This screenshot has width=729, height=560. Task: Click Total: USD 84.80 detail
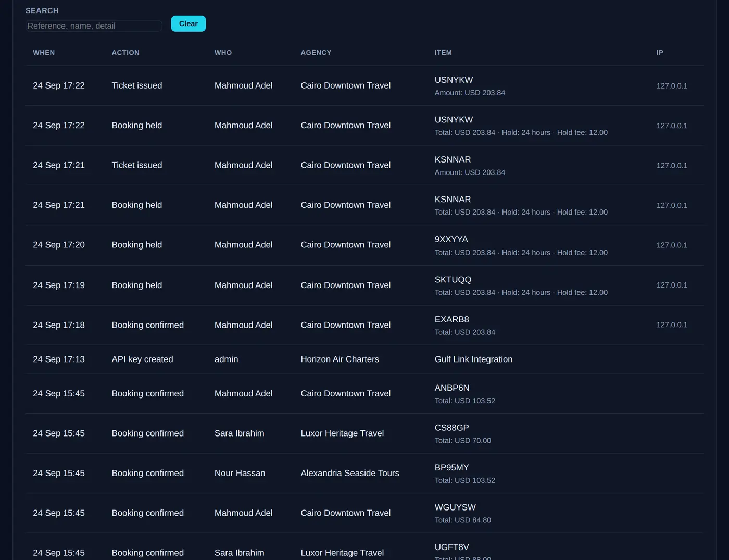[462, 520]
